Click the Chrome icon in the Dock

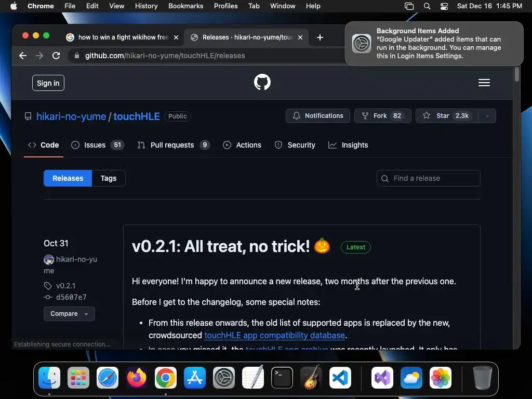tap(166, 378)
